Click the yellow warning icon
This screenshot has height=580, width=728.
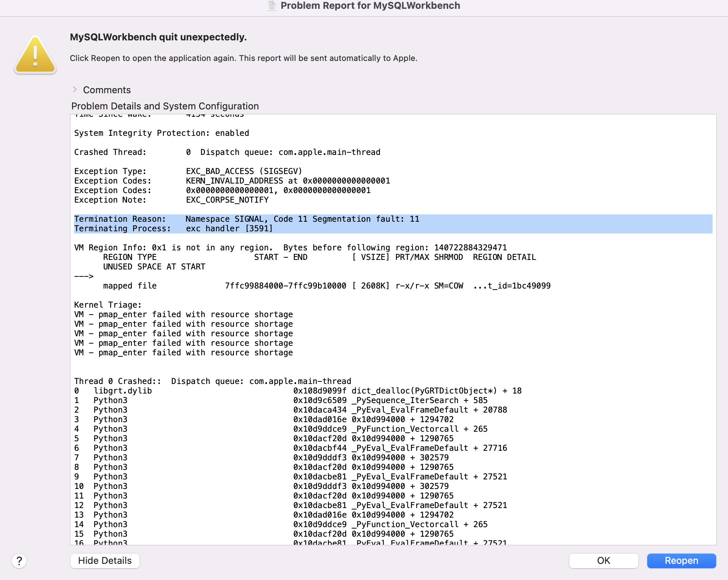coord(35,55)
